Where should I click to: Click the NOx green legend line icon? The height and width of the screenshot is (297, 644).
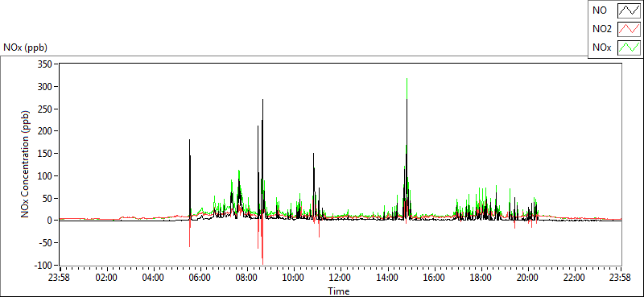(630, 47)
